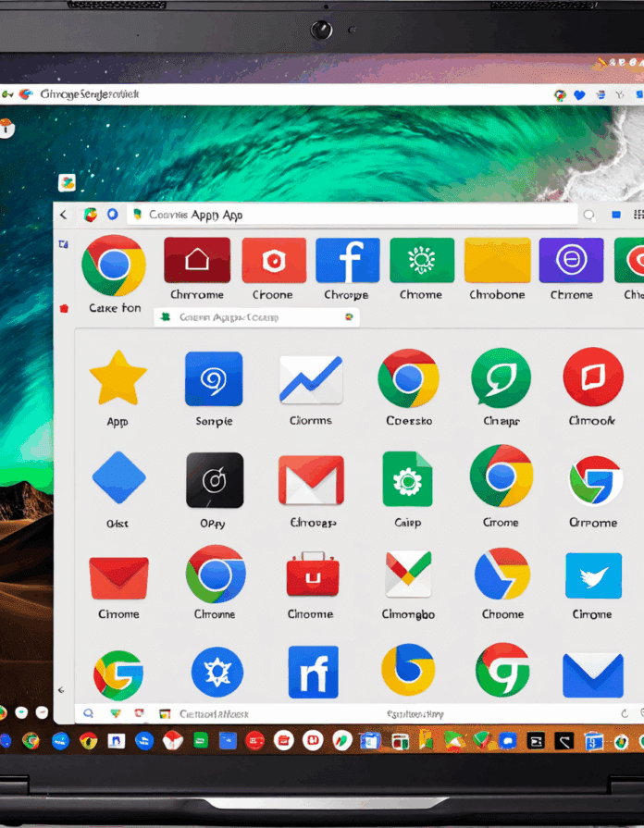This screenshot has height=828, width=644.
Task: Click the magnifier icon beside the search field
Action: (x=589, y=215)
